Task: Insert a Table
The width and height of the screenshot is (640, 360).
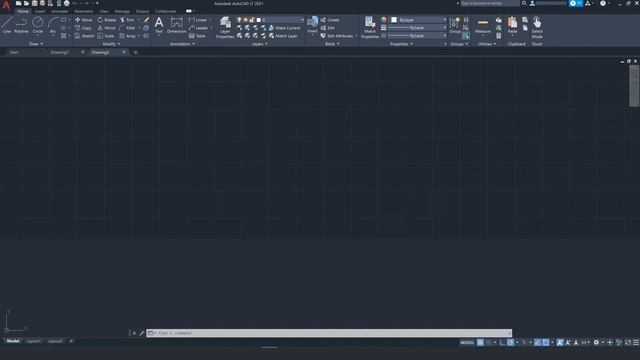Action: pyautogui.click(x=197, y=36)
